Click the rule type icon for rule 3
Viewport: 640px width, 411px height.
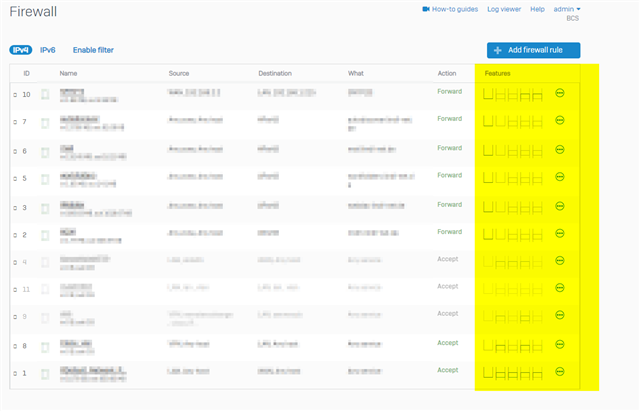(44, 207)
